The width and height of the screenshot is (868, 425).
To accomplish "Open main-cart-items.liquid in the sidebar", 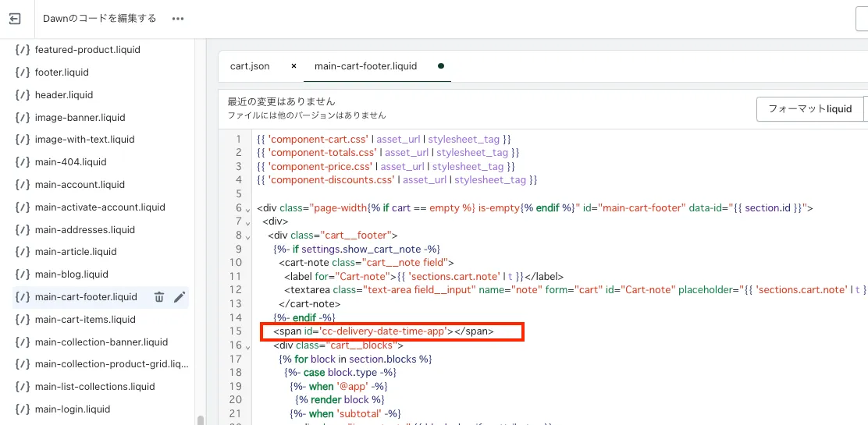I will point(86,320).
